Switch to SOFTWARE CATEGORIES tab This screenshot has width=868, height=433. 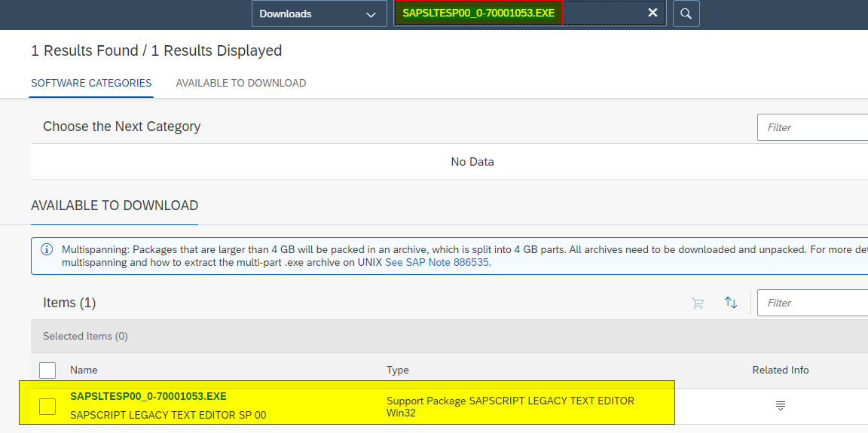click(91, 83)
